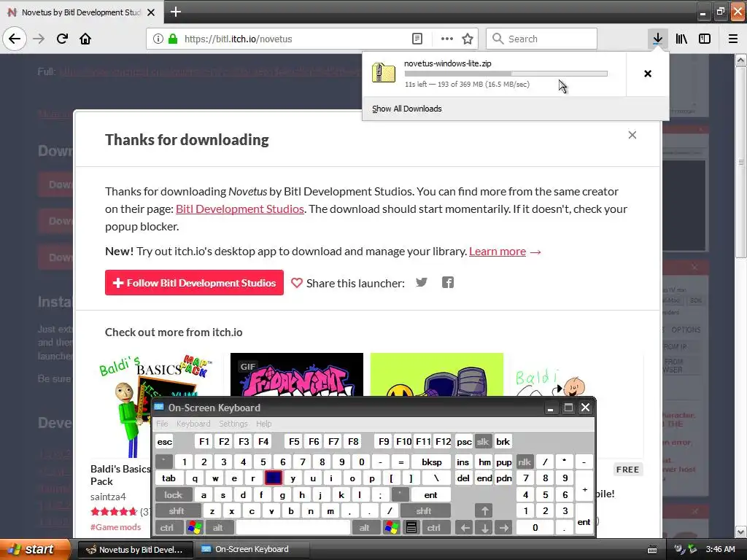Click left Windows logo key on keyboard

tap(195, 527)
